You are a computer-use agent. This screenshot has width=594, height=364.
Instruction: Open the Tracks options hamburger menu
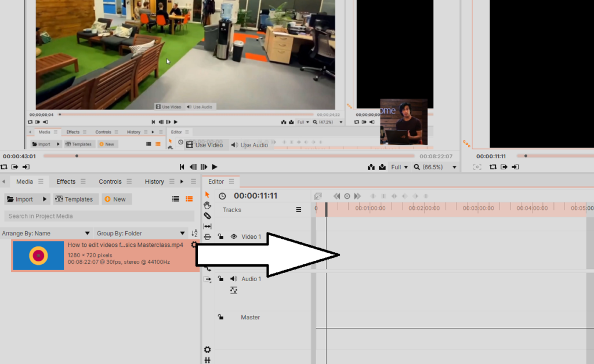[x=299, y=210]
